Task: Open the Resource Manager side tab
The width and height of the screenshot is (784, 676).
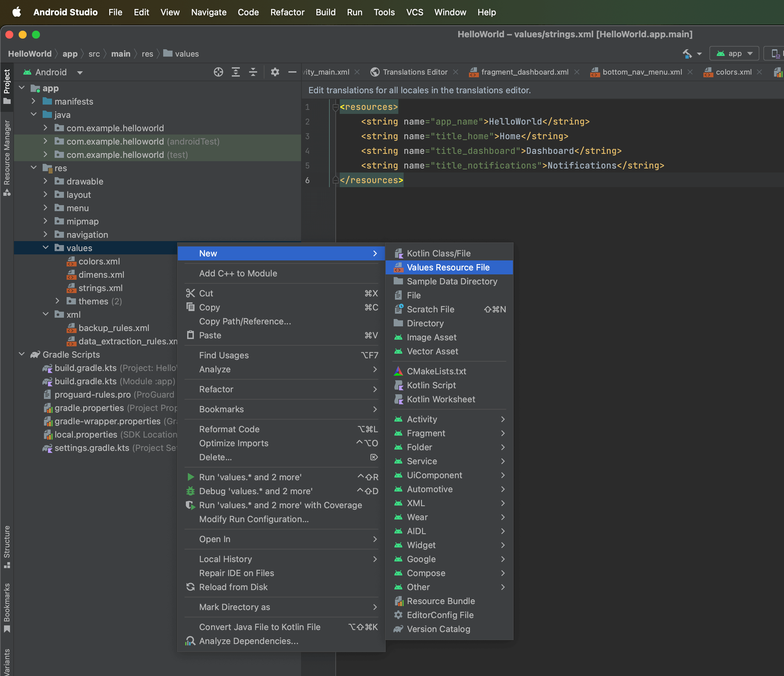Action: pyautogui.click(x=7, y=158)
